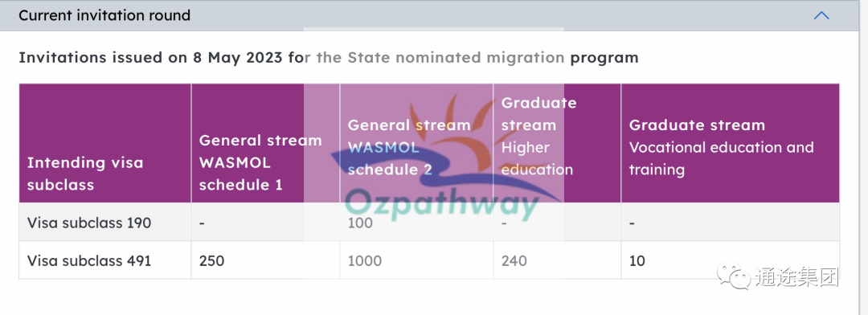The width and height of the screenshot is (868, 315).
Task: Click the WeChat logo icon watermark
Action: [734, 275]
